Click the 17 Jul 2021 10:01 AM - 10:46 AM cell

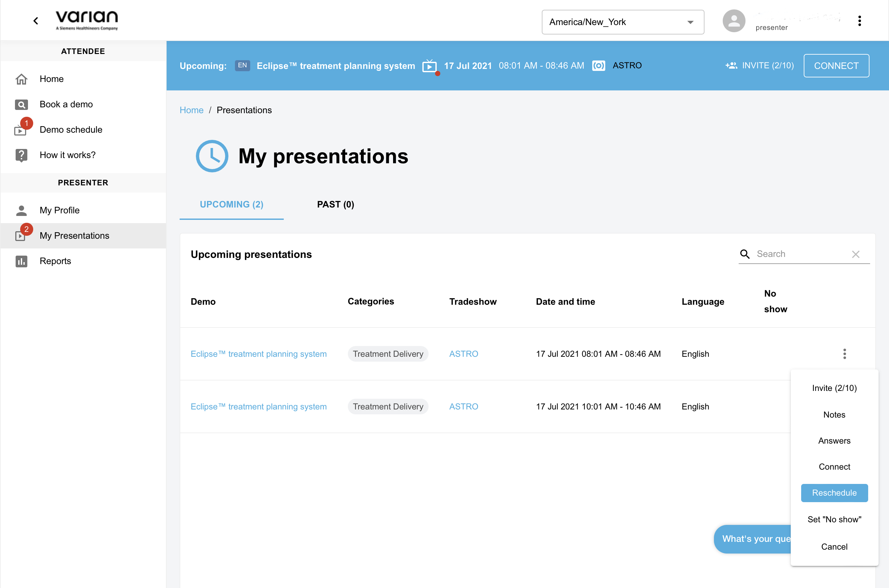tap(598, 407)
